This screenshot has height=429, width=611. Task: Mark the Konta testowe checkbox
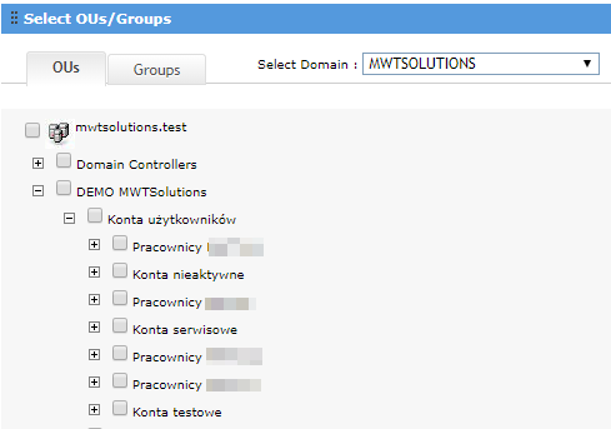[120, 408]
